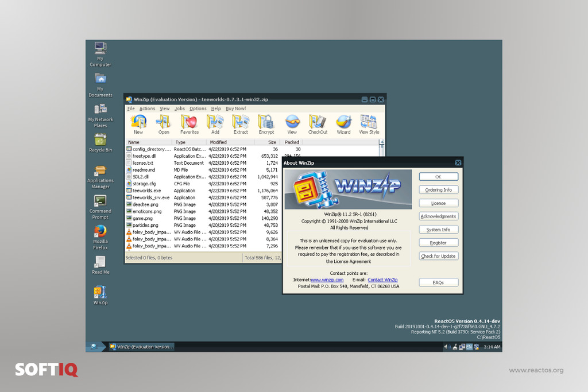Click OK in About WinZip dialog

pyautogui.click(x=438, y=177)
